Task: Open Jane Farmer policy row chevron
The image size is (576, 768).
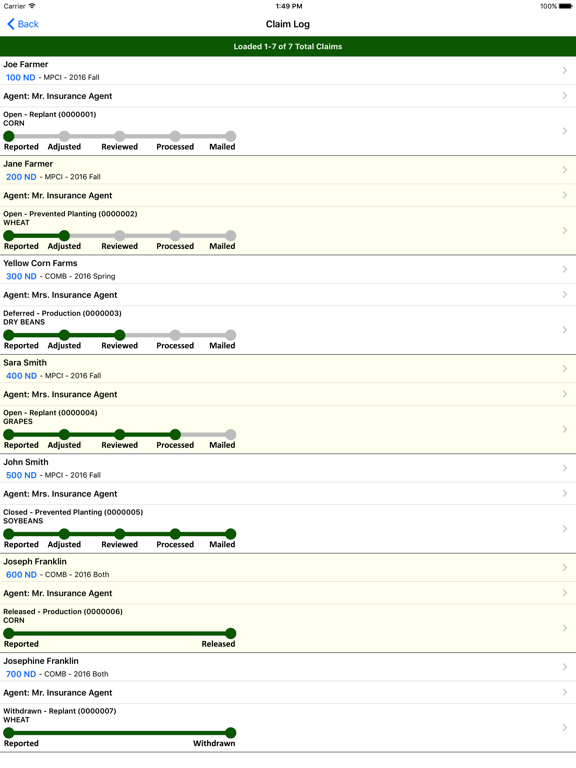Action: (565, 170)
